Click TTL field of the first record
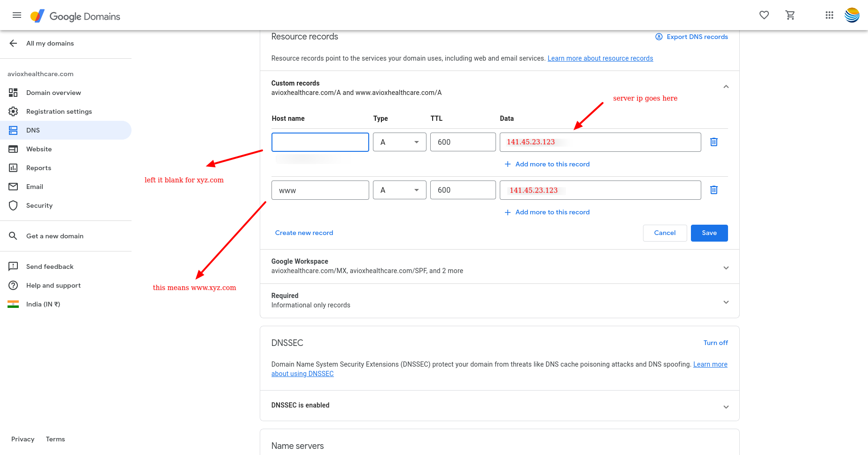Image resolution: width=868 pixels, height=455 pixels. tap(463, 142)
